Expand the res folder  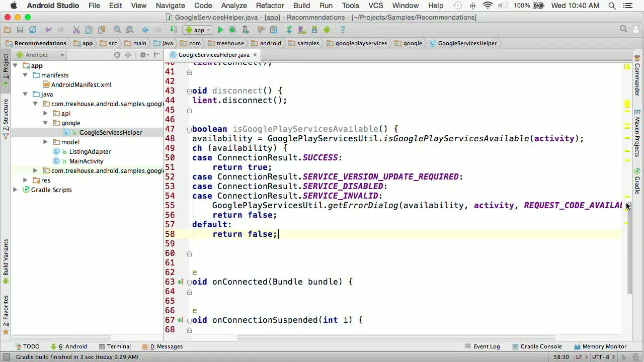(25, 180)
